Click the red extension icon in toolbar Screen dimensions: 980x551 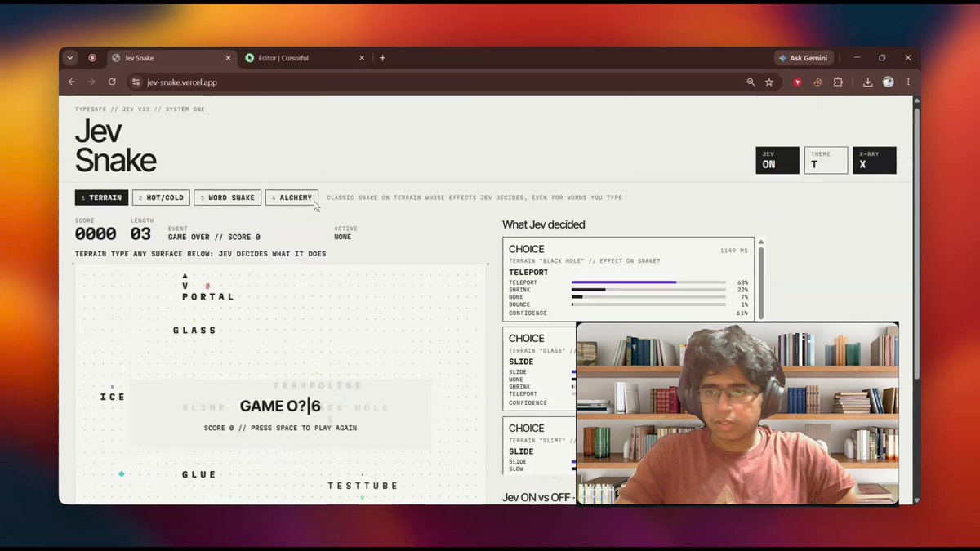coord(797,82)
